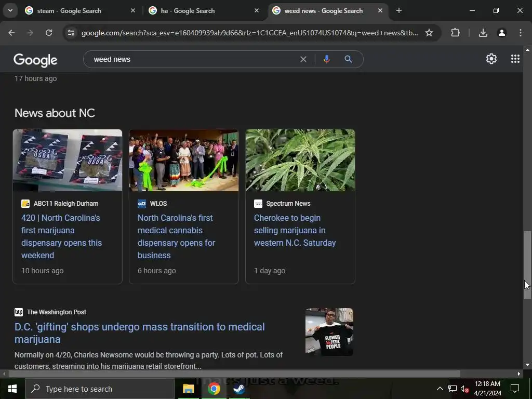
Task: Bookmark this page with the star
Action: (x=429, y=33)
